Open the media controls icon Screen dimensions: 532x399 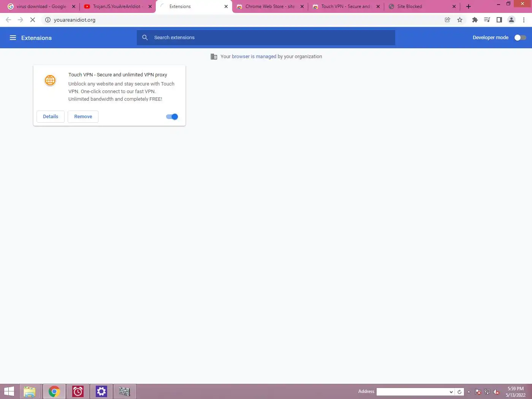[x=487, y=20]
